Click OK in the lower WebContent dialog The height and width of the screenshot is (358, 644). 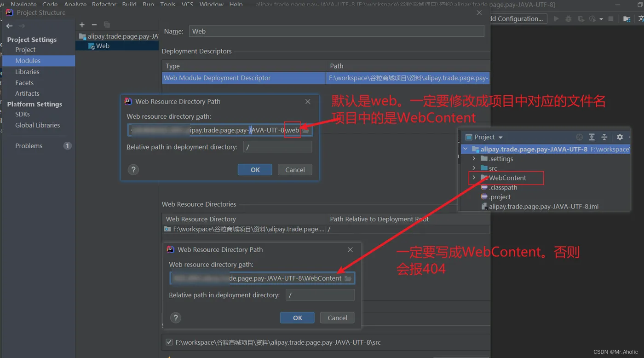(x=297, y=318)
